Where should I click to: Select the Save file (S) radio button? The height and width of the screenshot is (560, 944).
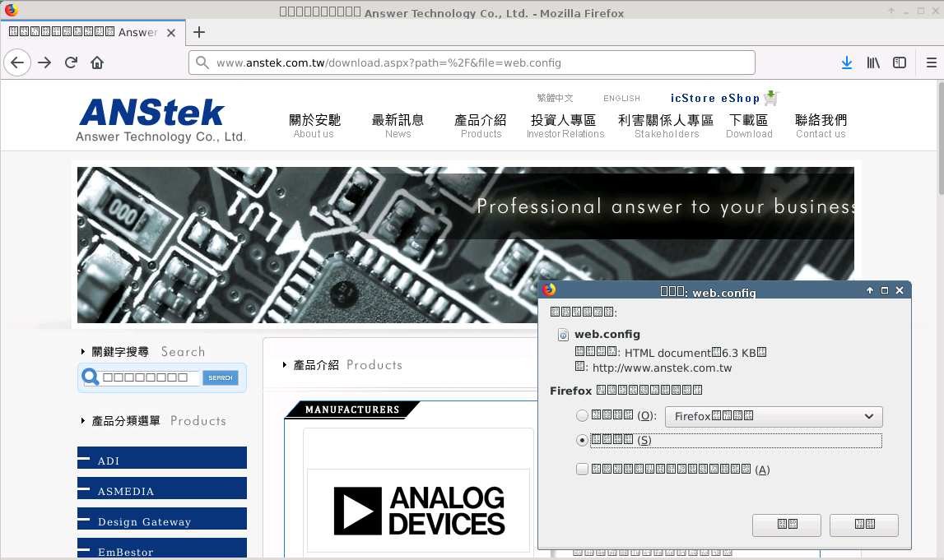582,440
